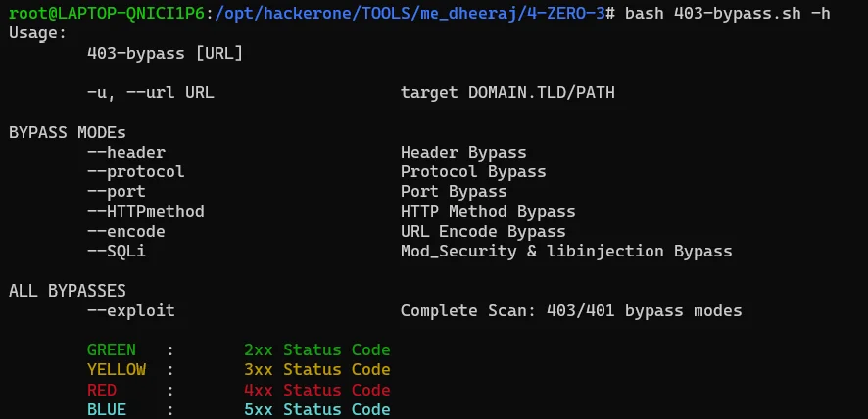Viewport: 868px width, 419px height.
Task: Click the --protocol option text
Action: tap(135, 172)
